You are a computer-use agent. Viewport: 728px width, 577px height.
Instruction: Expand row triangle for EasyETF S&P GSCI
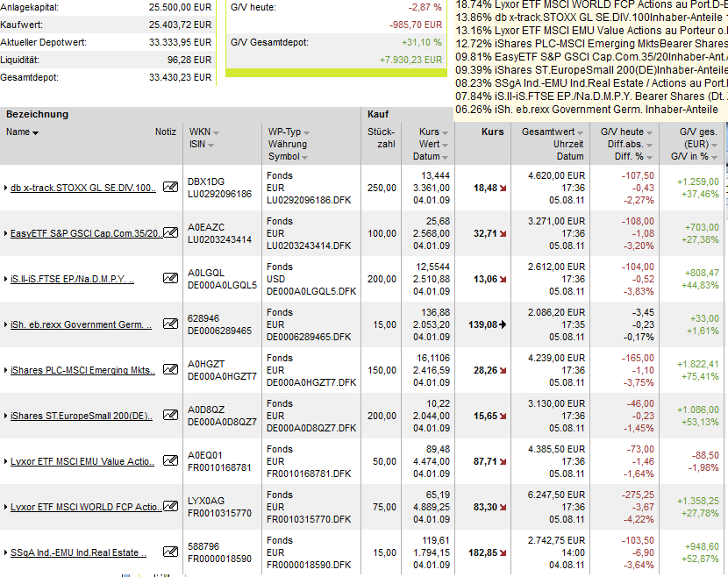coord(5,233)
